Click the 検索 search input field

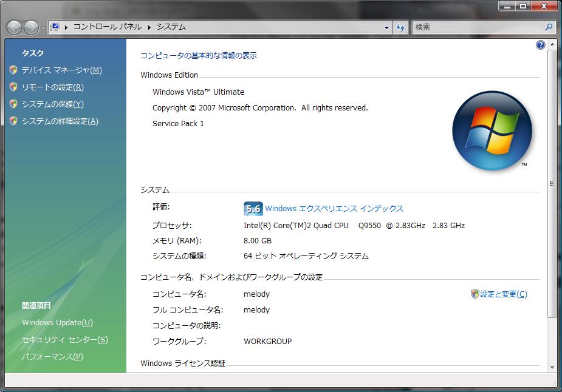(478, 27)
